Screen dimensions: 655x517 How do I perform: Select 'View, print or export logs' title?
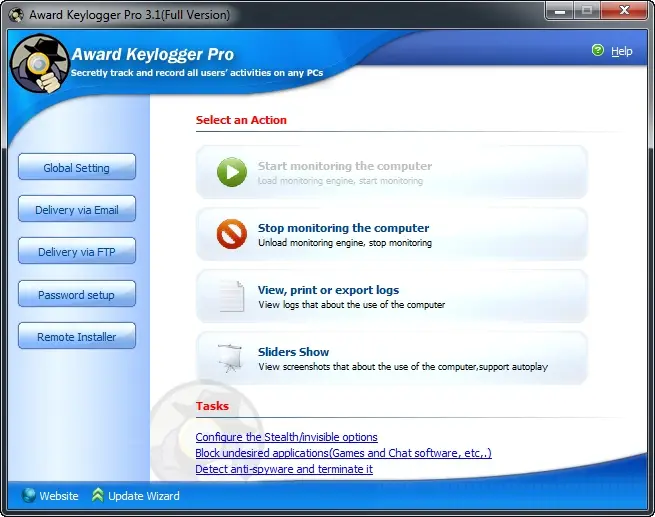[x=328, y=290]
